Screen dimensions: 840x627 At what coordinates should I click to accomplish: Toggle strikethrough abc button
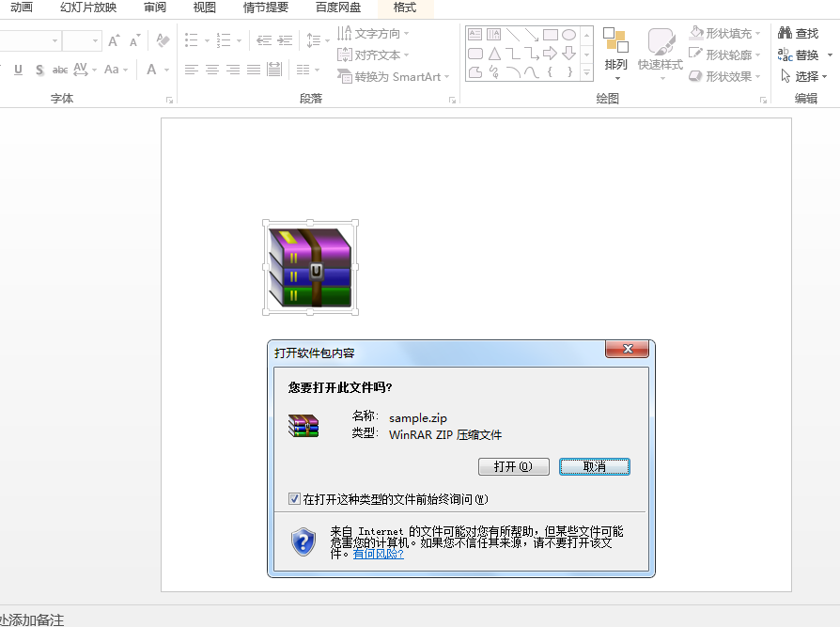[x=59, y=70]
